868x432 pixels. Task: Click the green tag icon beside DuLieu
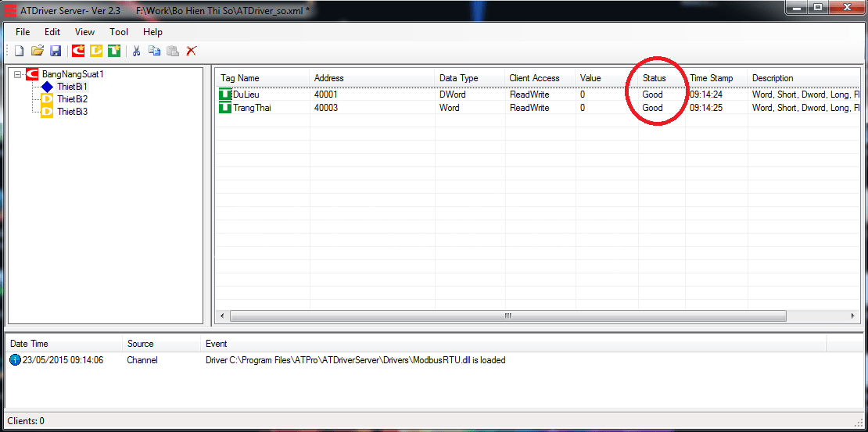225,95
